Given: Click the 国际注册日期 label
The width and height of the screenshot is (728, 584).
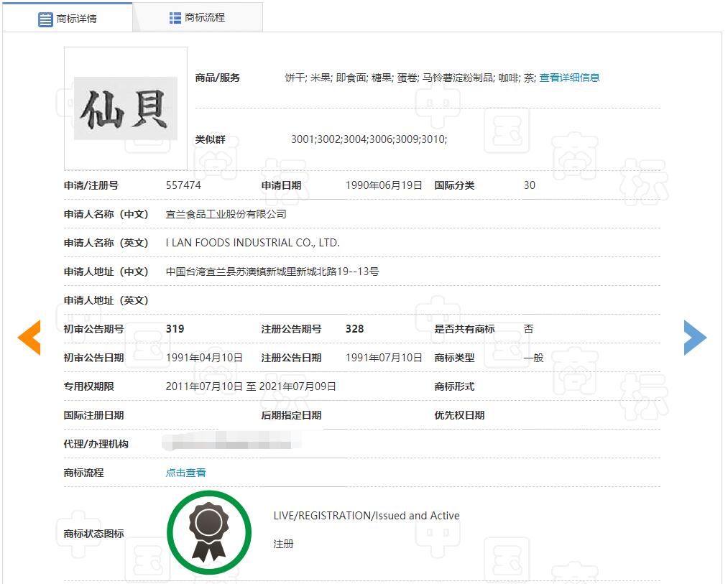Looking at the screenshot, I should point(94,415).
